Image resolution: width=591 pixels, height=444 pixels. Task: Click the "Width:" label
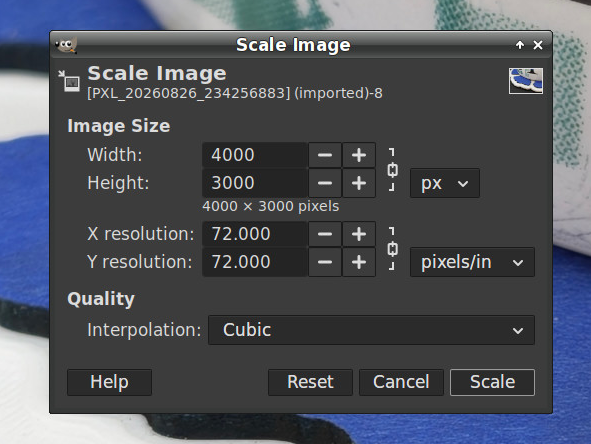115,155
